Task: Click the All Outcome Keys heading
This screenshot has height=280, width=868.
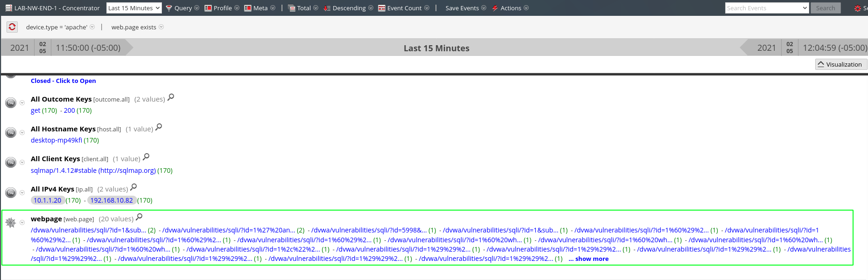Action: tap(61, 99)
